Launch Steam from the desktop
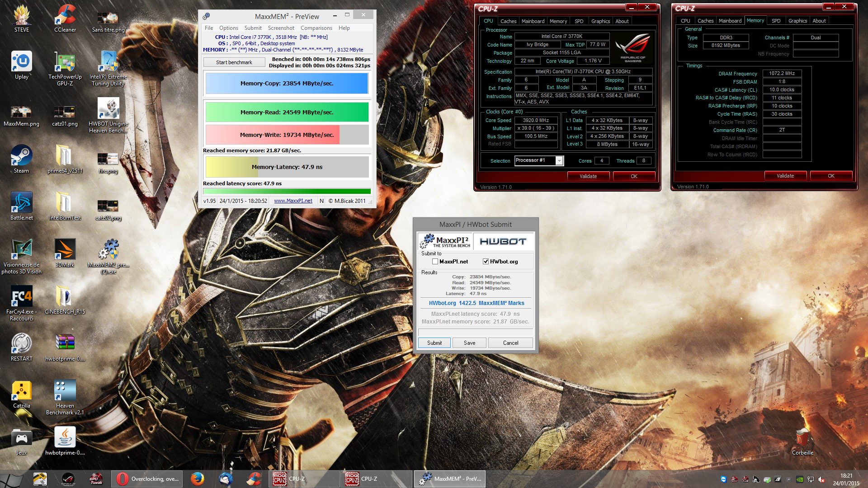The height and width of the screenshot is (488, 868). [x=21, y=159]
